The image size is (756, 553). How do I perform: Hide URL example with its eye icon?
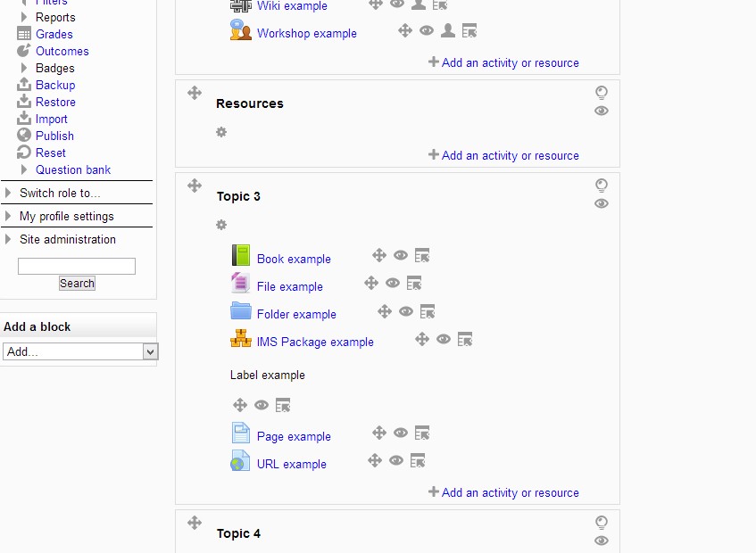396,460
